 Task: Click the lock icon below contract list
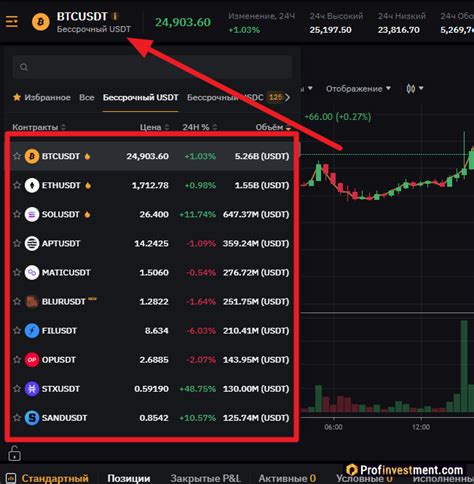14,453
